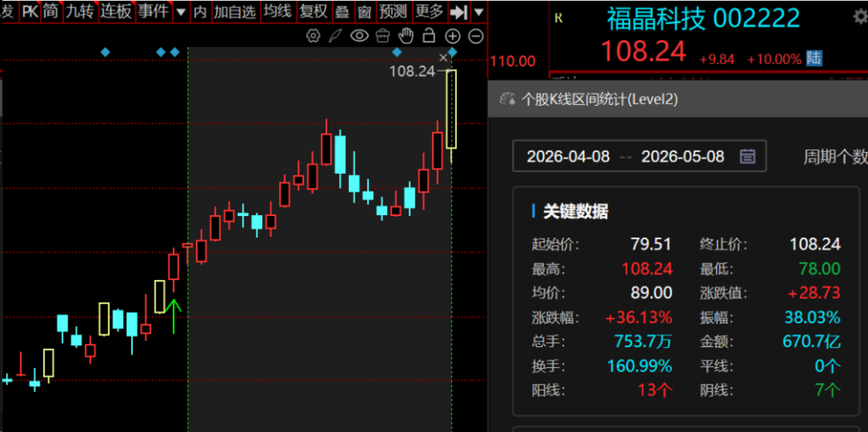Click the 关键数据 section heading

tap(576, 211)
